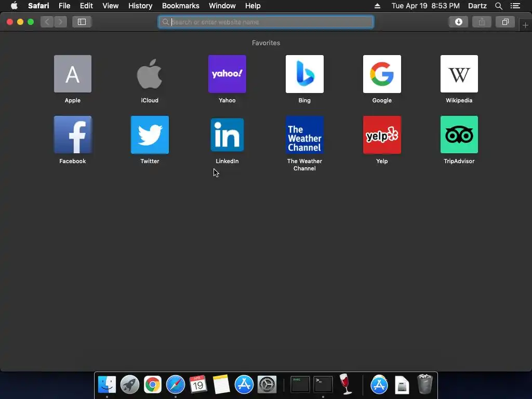Open the iCloud favorite
532x399 pixels.
150,74
